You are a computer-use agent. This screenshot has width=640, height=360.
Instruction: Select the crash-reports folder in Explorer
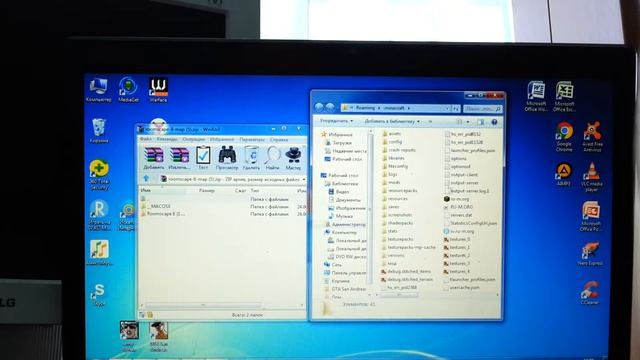(399, 150)
